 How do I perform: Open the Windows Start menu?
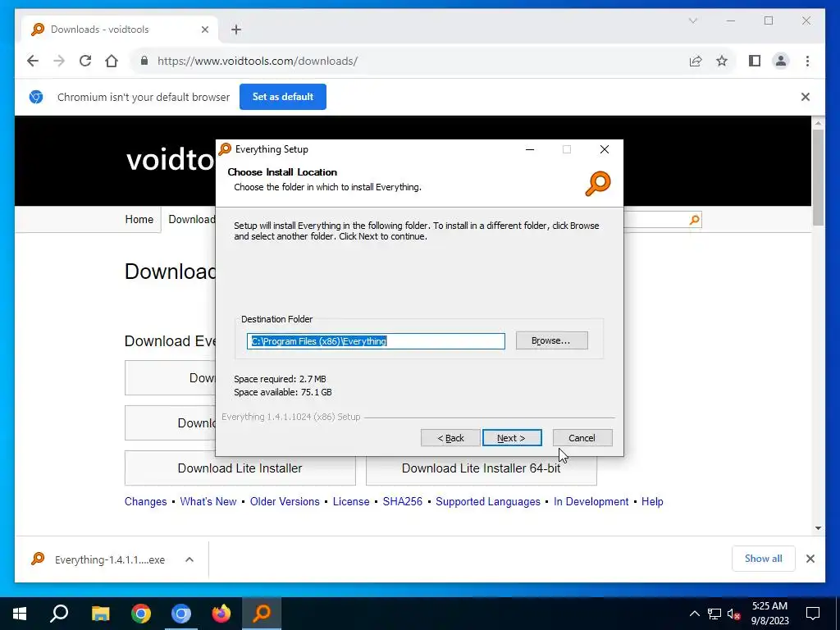[20, 614]
